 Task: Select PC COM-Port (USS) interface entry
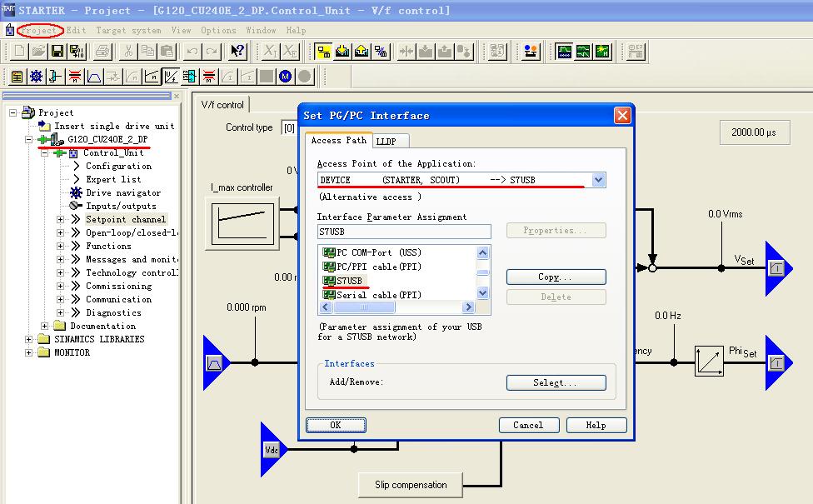tap(372, 252)
